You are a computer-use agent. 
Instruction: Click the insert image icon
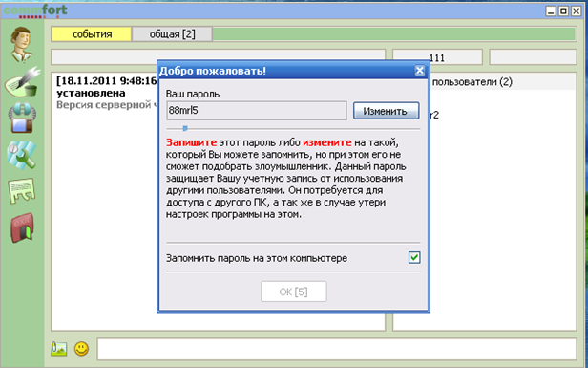(x=59, y=349)
